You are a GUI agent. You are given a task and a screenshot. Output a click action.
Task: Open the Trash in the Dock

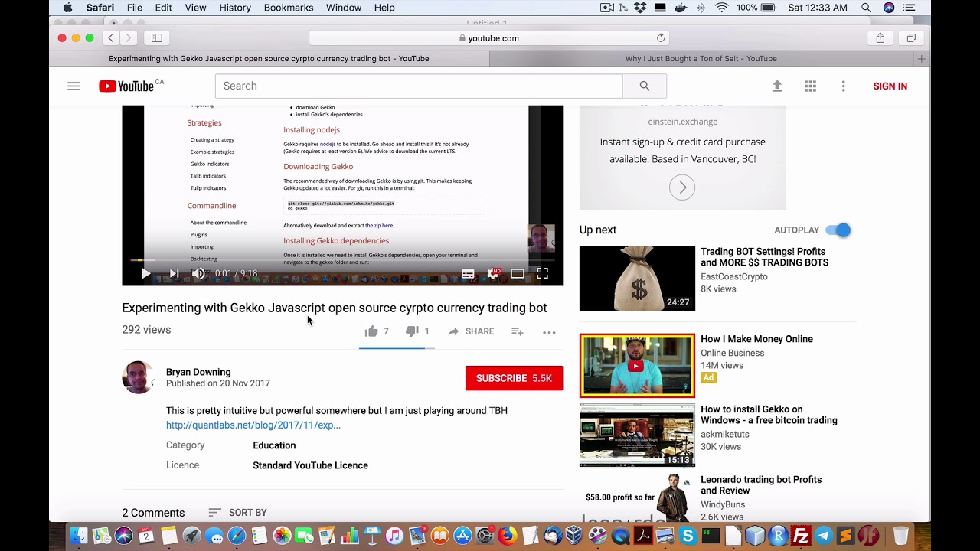[900, 536]
